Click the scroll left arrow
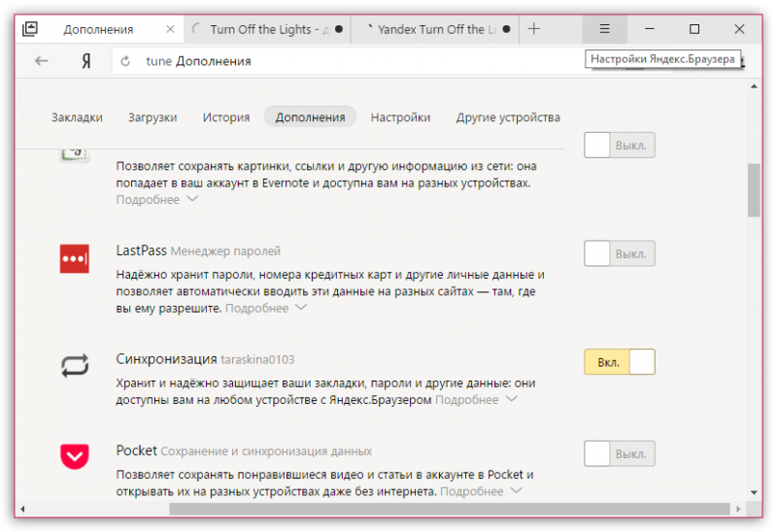This screenshot has height=532, width=777. pyautogui.click(x=22, y=509)
